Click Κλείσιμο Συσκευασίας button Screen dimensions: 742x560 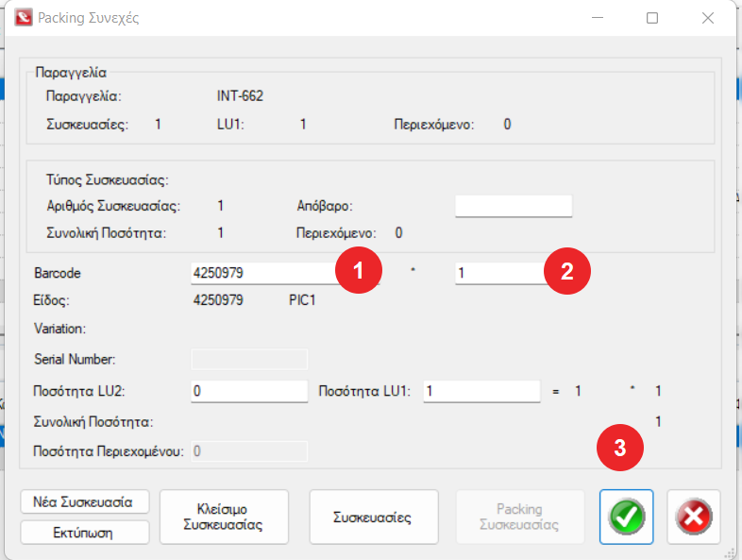point(224,517)
